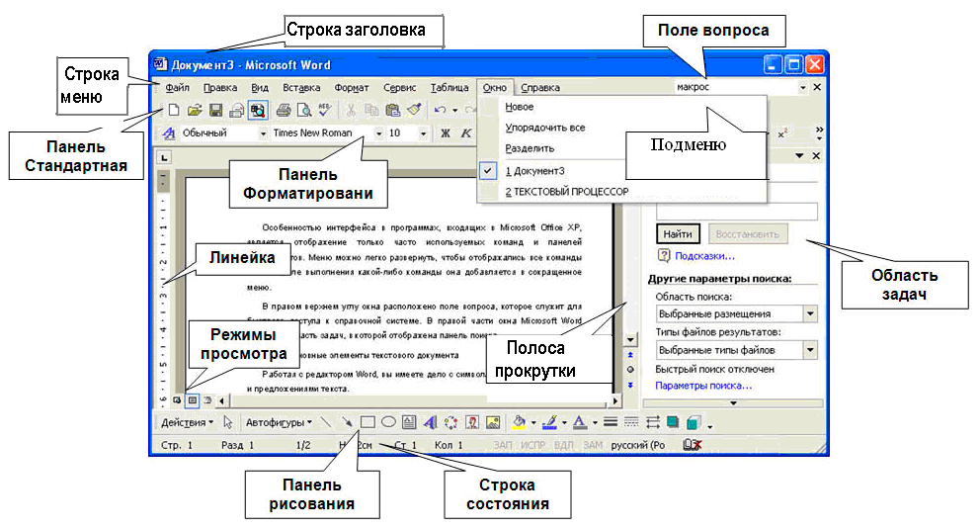Open the Arrow Style options
The image size is (980, 529).
(x=652, y=422)
